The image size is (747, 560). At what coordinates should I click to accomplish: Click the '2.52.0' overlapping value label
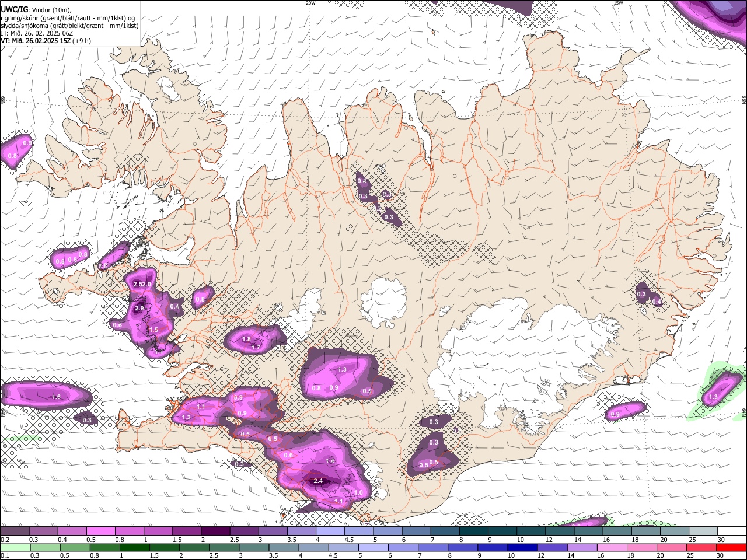coord(142,284)
